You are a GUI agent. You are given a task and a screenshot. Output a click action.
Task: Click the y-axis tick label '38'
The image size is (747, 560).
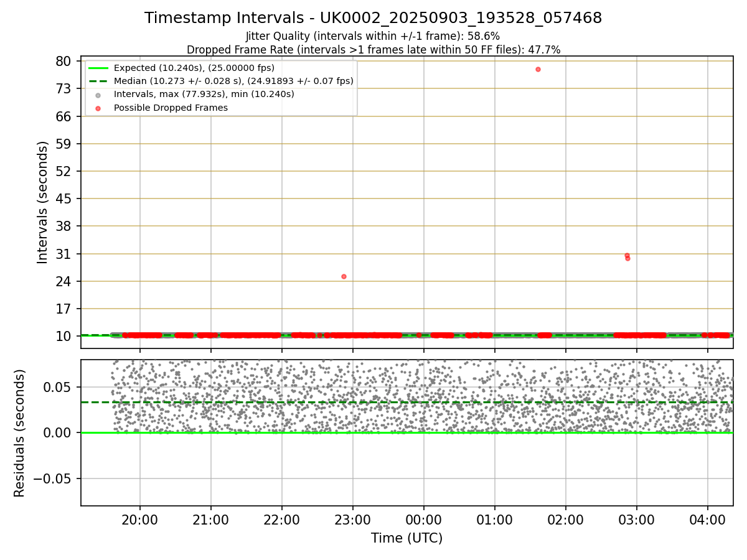pyautogui.click(x=63, y=226)
